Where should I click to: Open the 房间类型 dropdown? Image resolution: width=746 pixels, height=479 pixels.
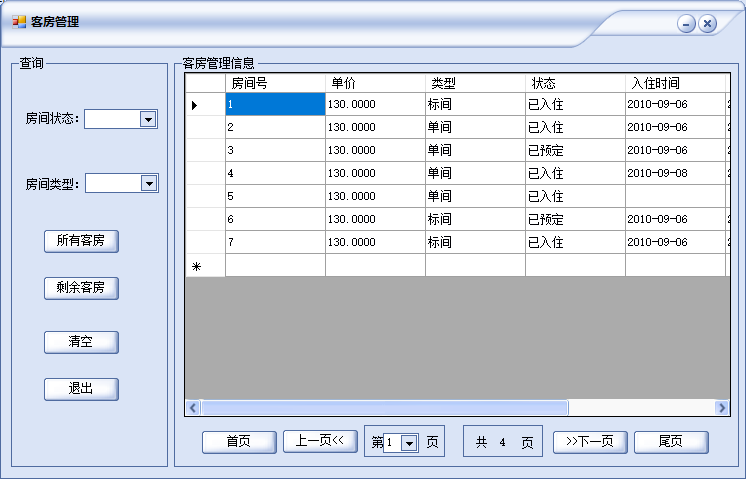(149, 184)
